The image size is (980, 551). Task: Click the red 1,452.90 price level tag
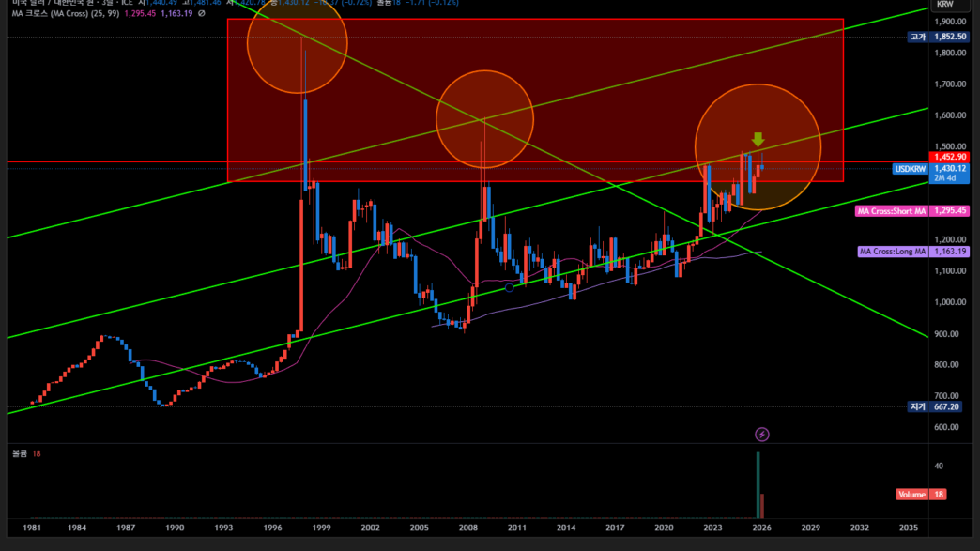(950, 157)
